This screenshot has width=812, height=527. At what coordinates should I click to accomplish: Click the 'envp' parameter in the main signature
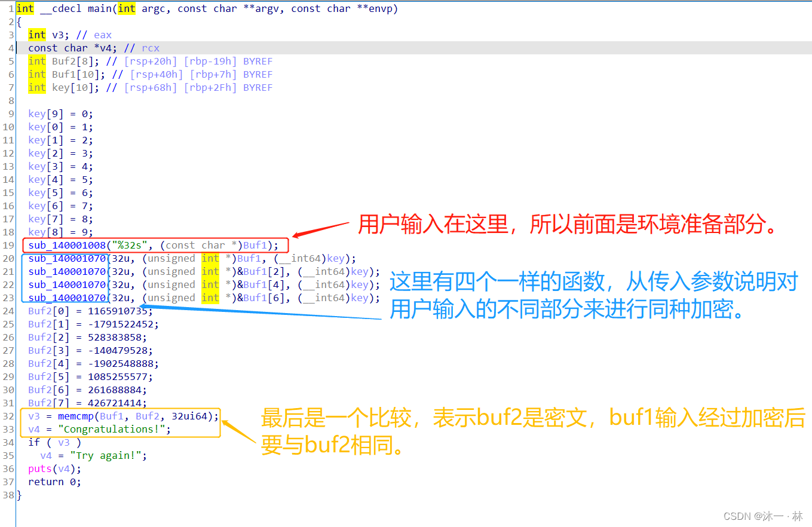click(381, 8)
